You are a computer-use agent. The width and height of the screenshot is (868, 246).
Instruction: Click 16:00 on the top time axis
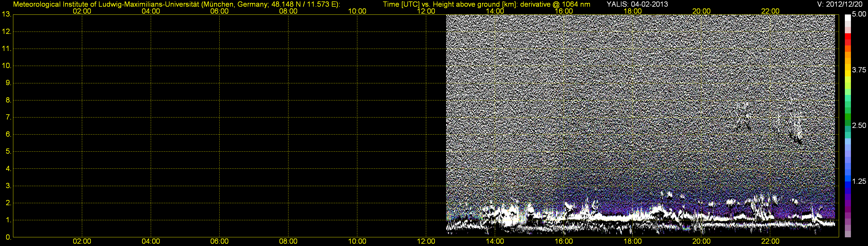[564, 11]
